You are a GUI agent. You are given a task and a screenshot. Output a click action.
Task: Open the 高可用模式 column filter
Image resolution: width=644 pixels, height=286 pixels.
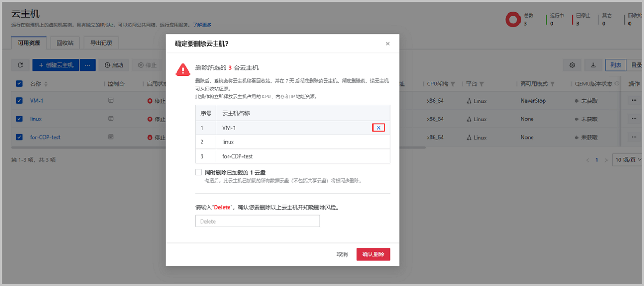552,84
